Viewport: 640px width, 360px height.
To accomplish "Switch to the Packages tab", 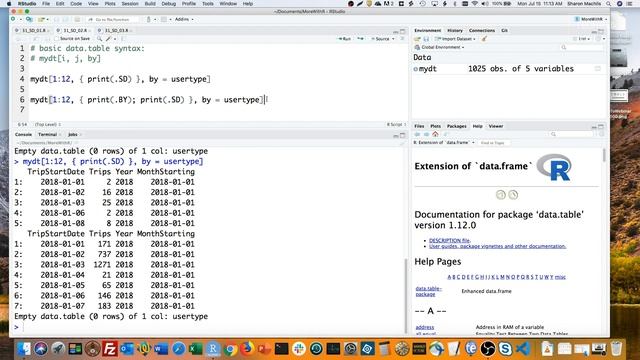I will tap(456, 126).
